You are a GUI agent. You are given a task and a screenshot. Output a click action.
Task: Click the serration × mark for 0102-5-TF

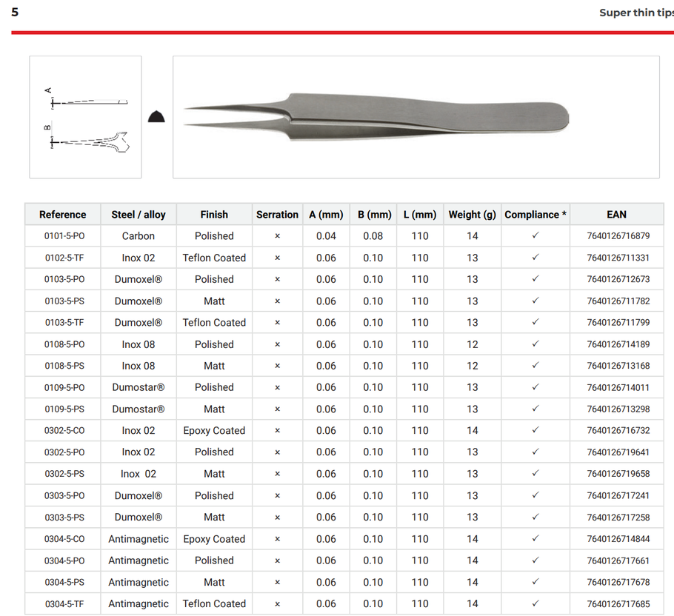click(278, 258)
